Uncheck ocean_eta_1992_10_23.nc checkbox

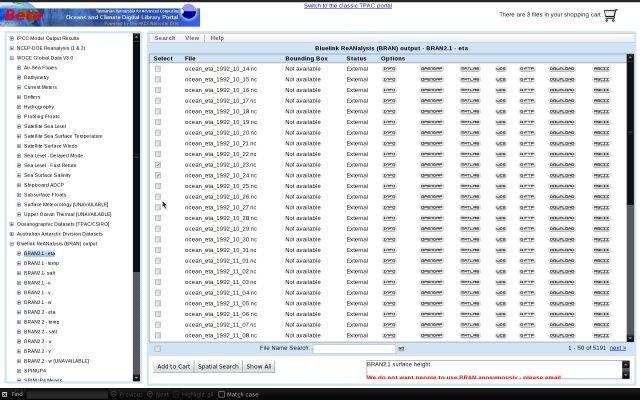(x=158, y=165)
